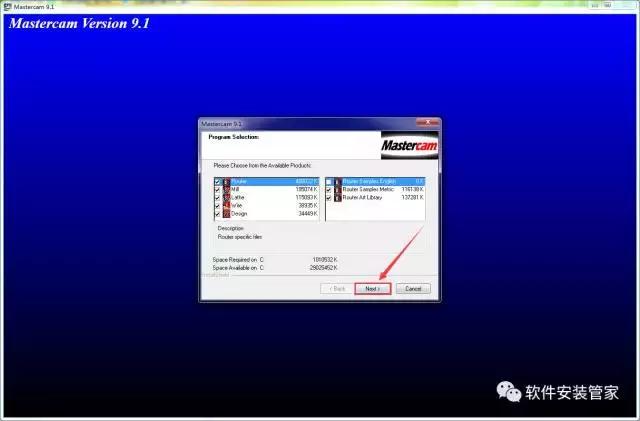Select the Design row text
The height and width of the screenshot is (421, 640).
(239, 214)
